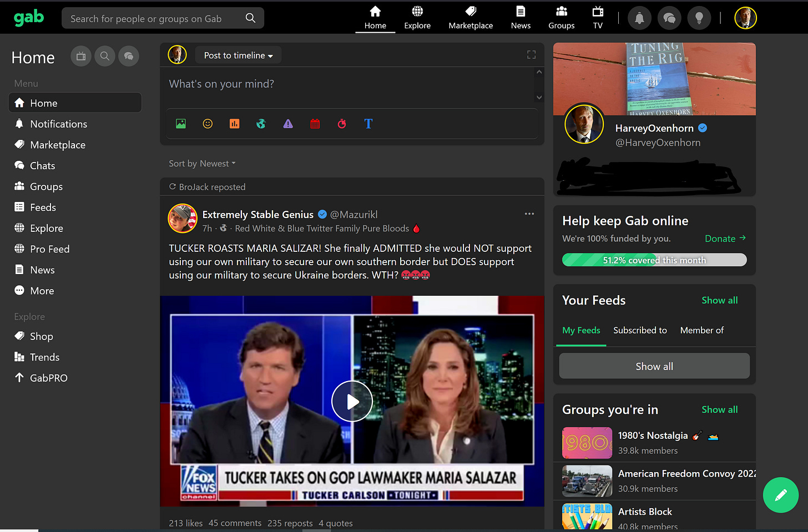Open Notifications in left sidebar
The image size is (808, 532).
click(x=75, y=124)
